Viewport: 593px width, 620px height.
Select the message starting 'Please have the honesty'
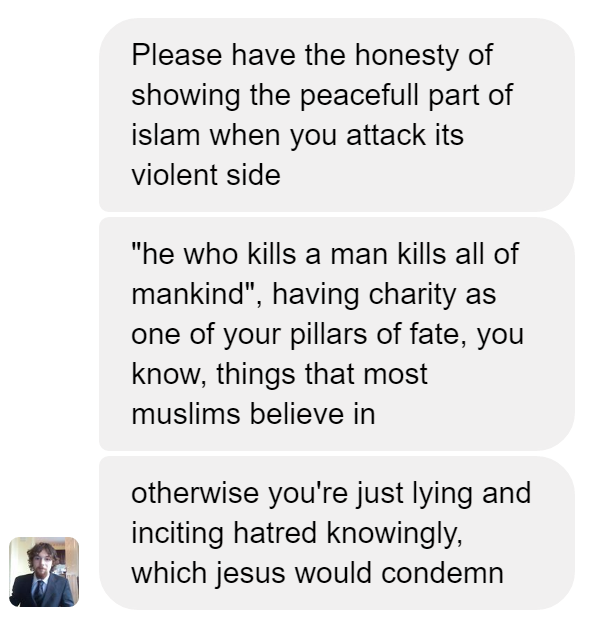click(x=336, y=115)
